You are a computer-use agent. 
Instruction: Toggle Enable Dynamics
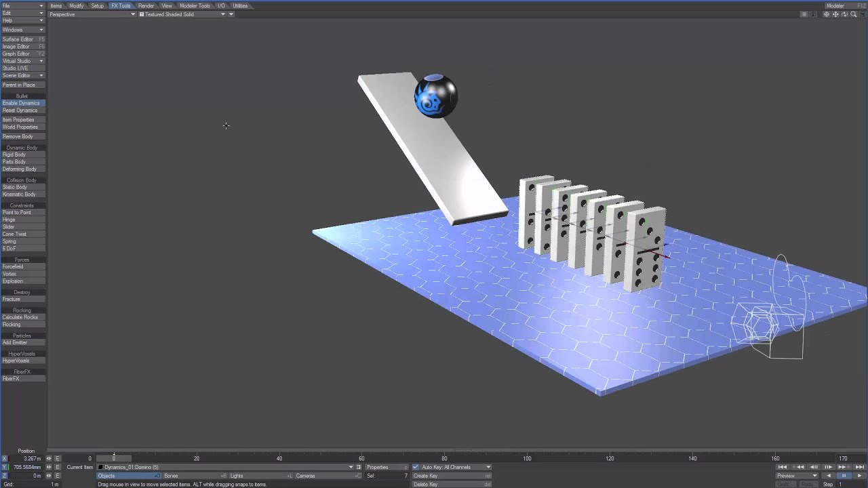[22, 103]
